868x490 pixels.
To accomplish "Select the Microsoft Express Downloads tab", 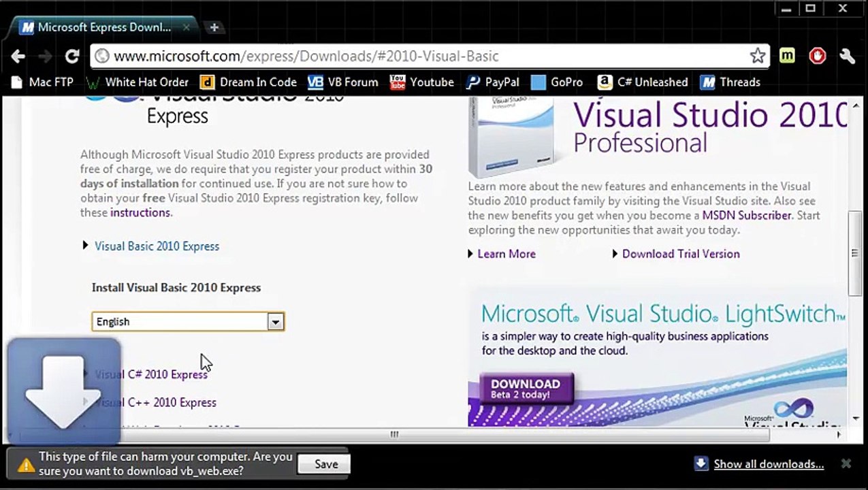I will [x=103, y=28].
